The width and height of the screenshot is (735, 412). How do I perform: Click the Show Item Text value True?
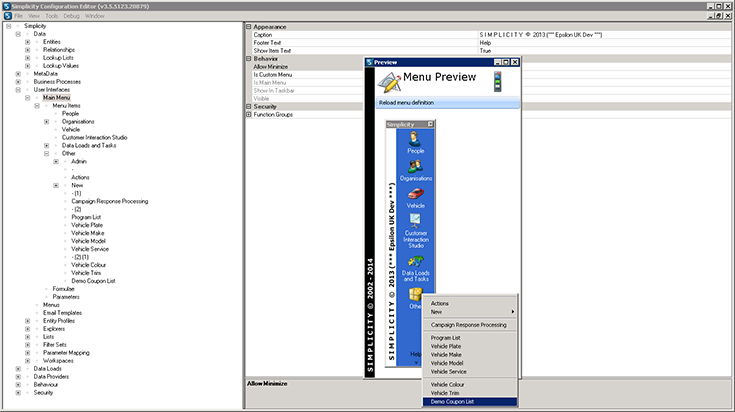pos(604,51)
